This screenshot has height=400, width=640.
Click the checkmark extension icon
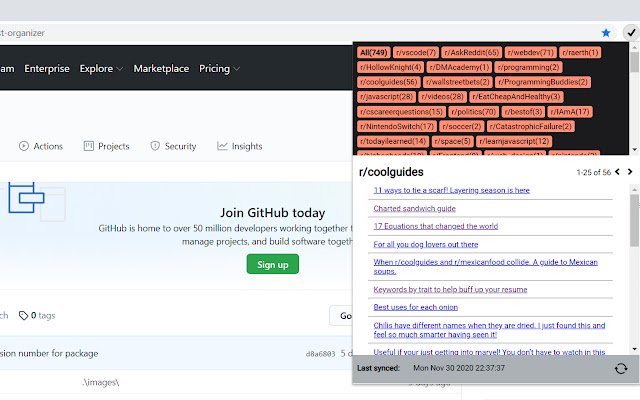point(631,32)
